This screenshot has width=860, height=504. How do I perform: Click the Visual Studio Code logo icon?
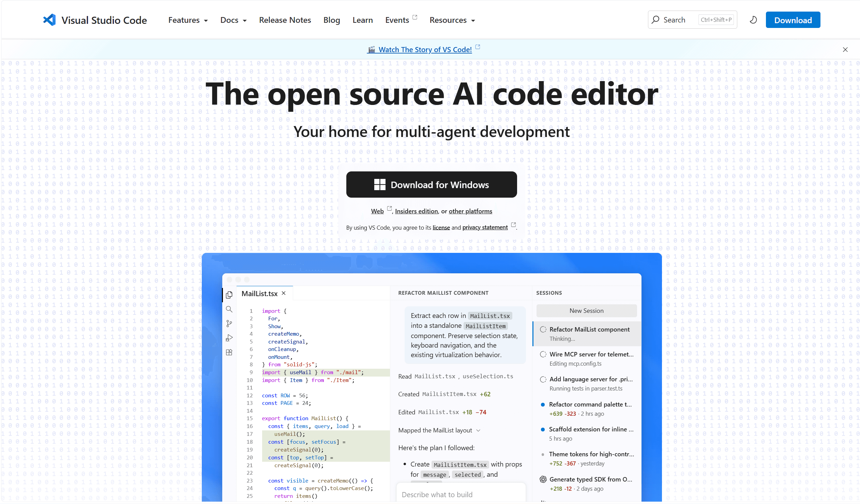click(49, 20)
